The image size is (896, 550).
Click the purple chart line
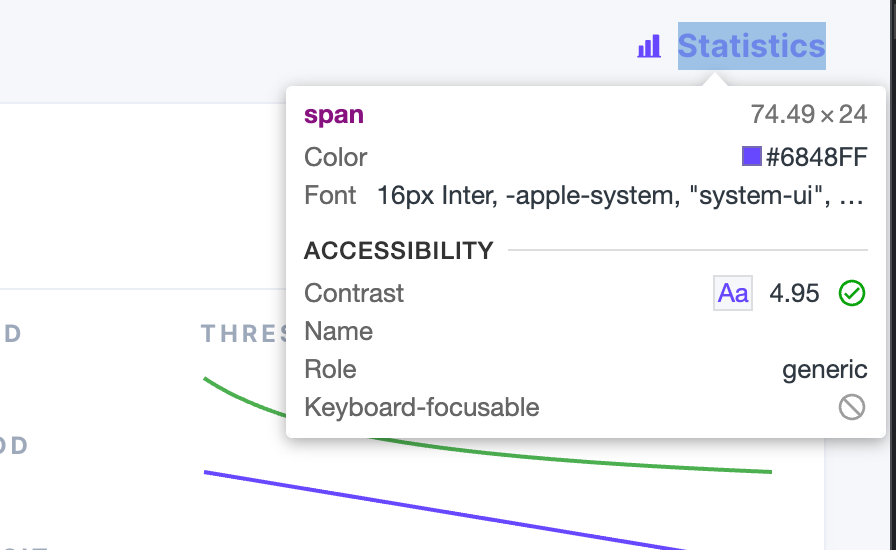(x=450, y=509)
